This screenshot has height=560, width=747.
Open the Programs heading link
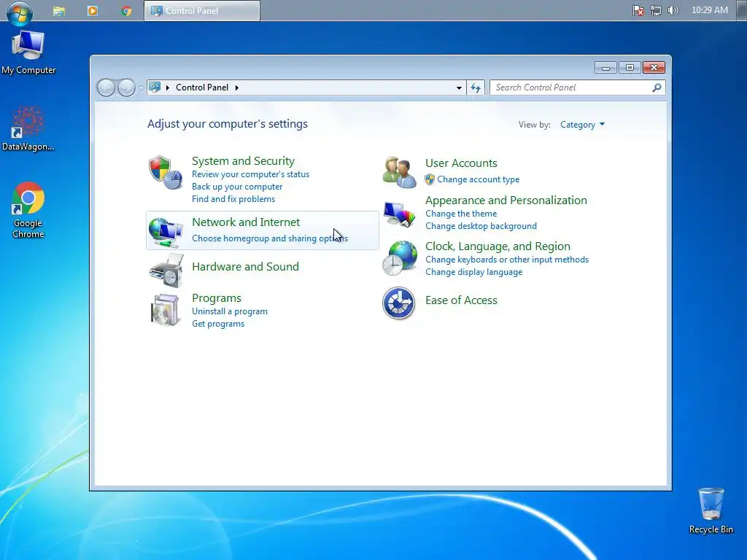[216, 298]
